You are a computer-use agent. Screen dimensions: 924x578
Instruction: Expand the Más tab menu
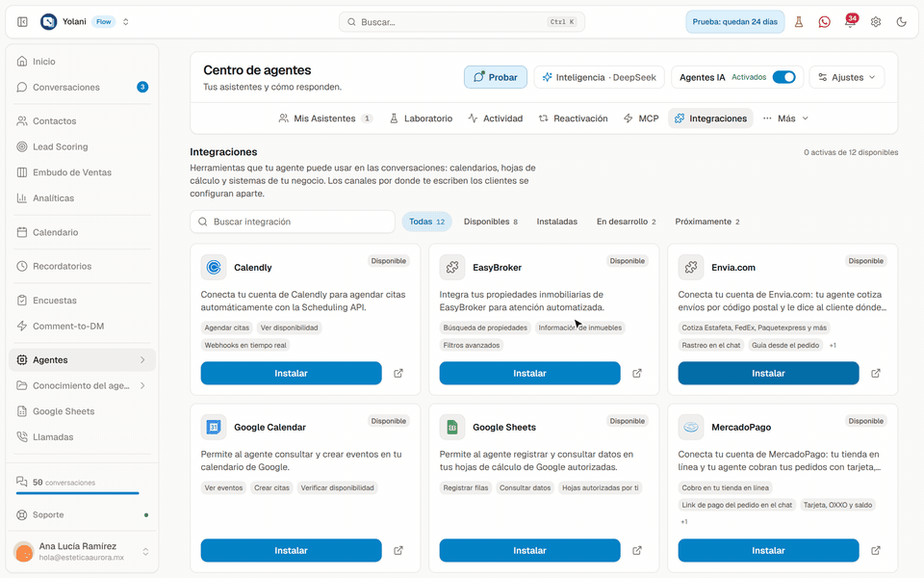pos(785,118)
